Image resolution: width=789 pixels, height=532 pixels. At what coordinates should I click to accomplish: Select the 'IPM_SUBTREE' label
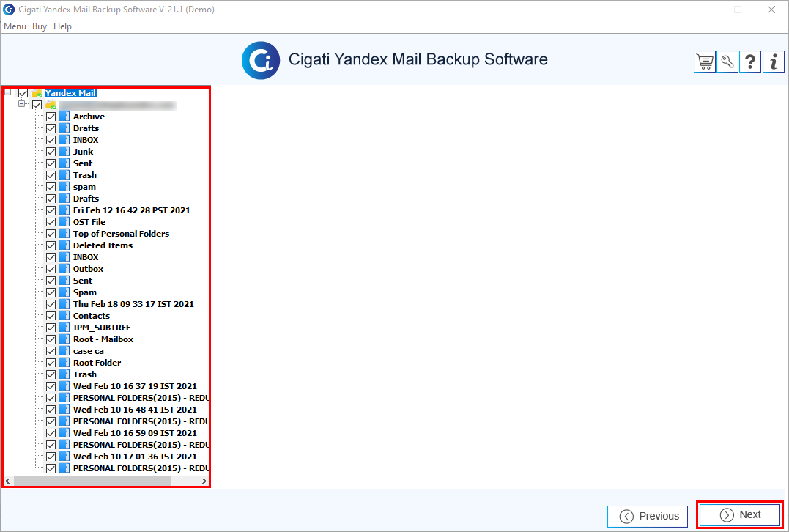point(102,328)
